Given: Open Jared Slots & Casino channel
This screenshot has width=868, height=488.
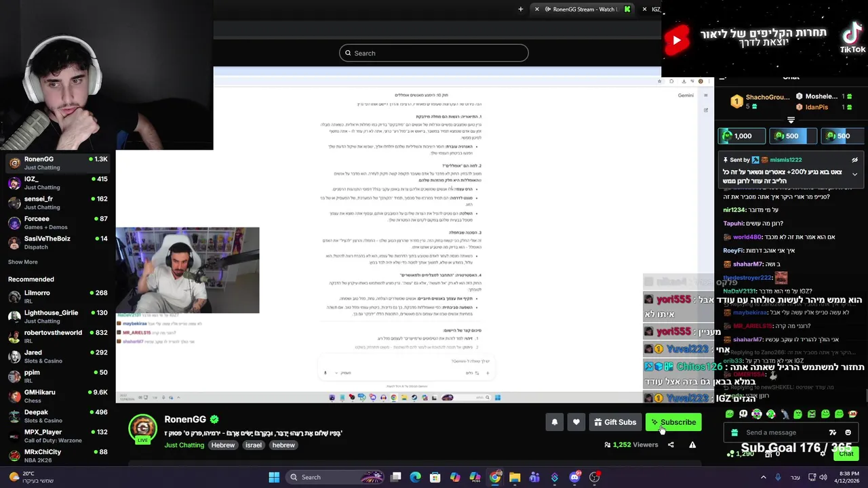Looking at the screenshot, I should click(58, 356).
